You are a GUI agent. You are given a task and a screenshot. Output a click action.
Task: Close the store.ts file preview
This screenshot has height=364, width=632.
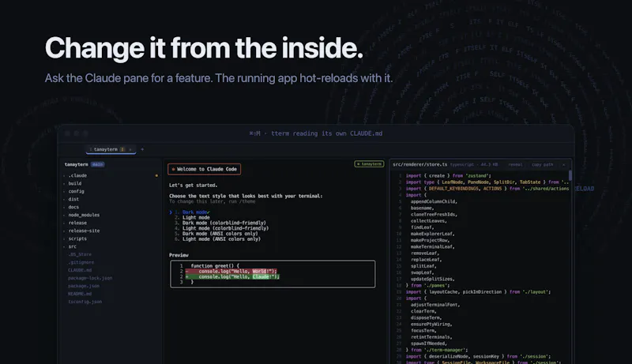(563, 165)
